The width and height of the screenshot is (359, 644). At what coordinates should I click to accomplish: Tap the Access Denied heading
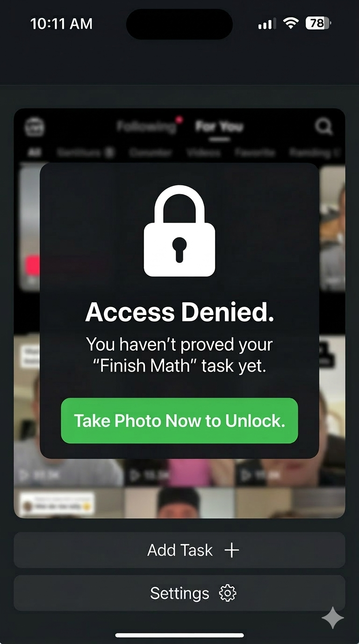coord(179,312)
